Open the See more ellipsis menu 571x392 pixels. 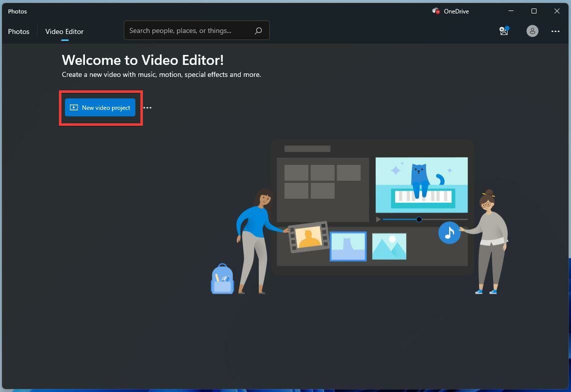click(556, 31)
